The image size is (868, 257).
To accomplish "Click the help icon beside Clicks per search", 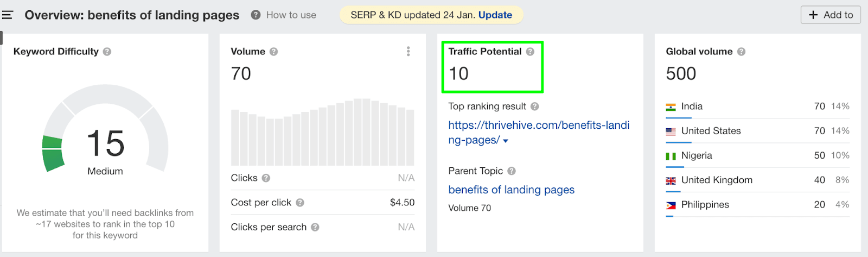I will coord(315,227).
